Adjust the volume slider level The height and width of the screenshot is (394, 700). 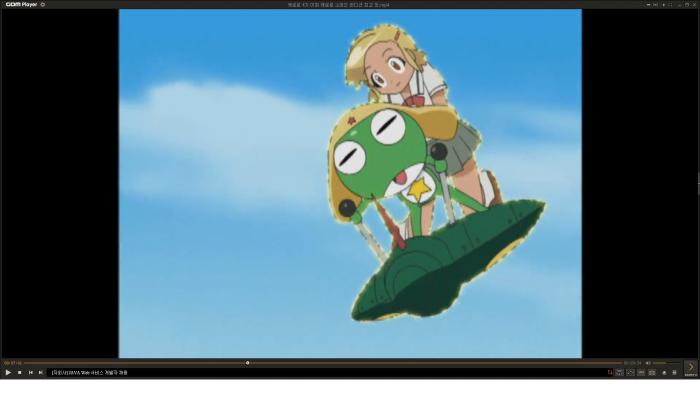click(x=668, y=363)
